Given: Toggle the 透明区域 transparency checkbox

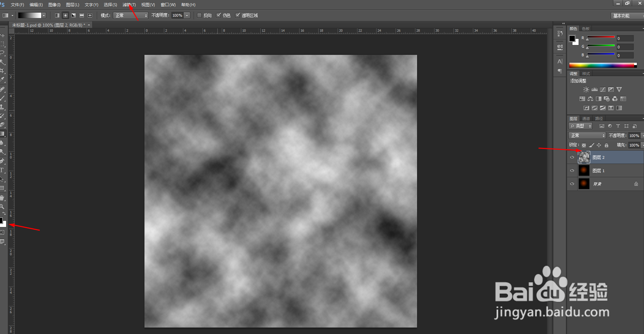Looking at the screenshot, I should click(x=238, y=15).
